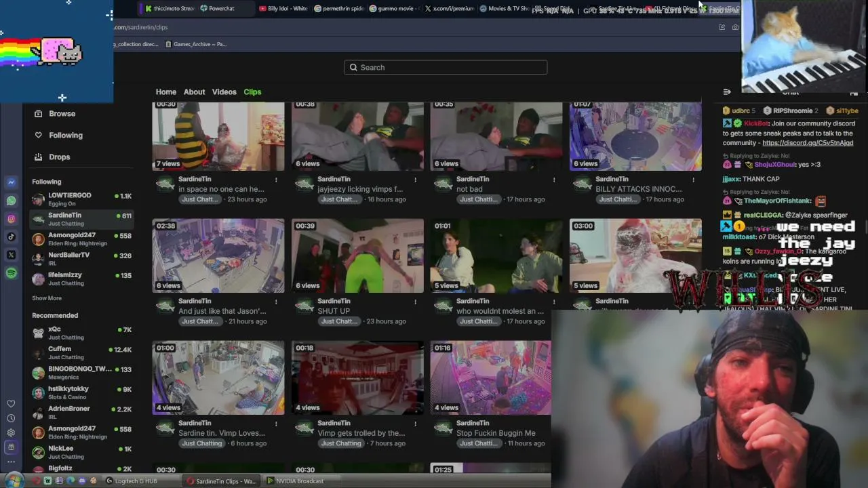Play the 'BILLY ATTACKS INNOC...' clip thumbnail

tap(635, 136)
